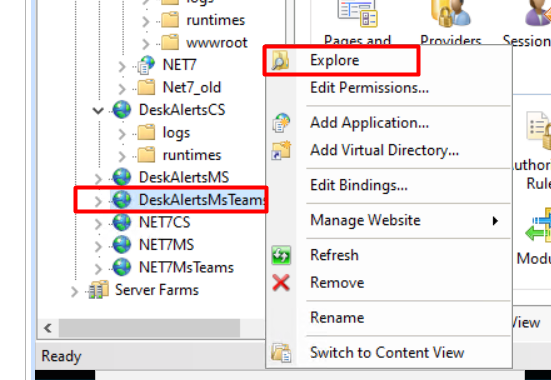
Task: Click the Ready status bar text
Action: pos(61,356)
